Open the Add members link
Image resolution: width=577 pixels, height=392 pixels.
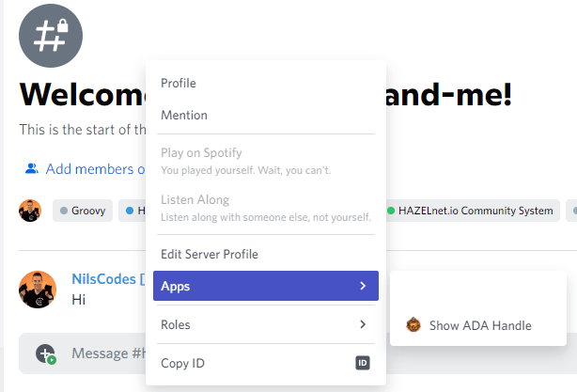(x=95, y=169)
